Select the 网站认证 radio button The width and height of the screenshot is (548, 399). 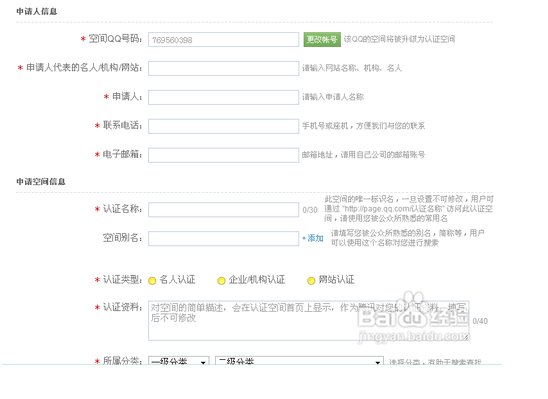(311, 281)
